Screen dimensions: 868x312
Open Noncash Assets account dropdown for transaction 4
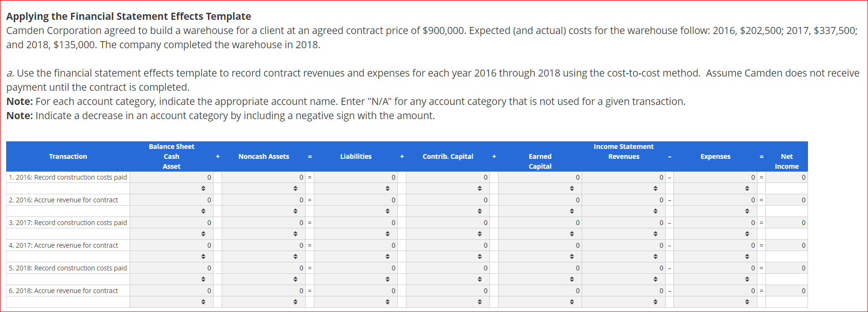(264, 257)
